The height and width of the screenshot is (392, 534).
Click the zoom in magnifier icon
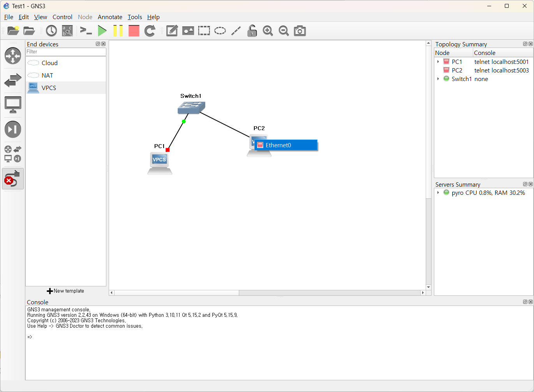[268, 31]
